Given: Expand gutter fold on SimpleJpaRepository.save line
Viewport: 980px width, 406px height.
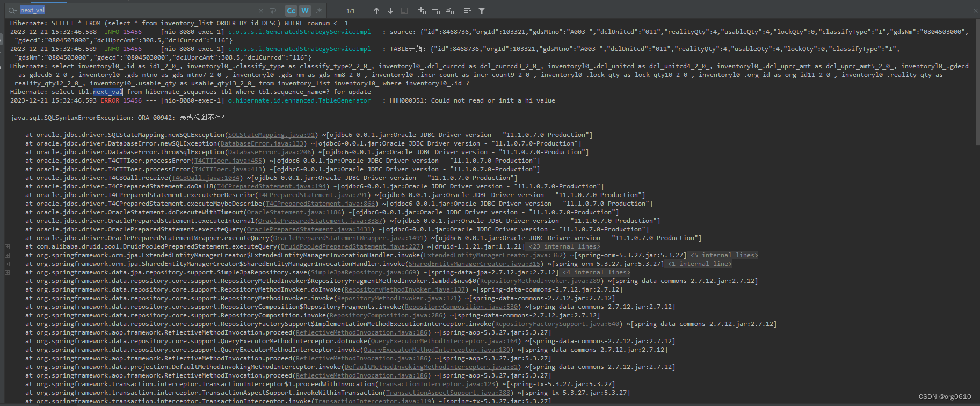Looking at the screenshot, I should (8, 273).
